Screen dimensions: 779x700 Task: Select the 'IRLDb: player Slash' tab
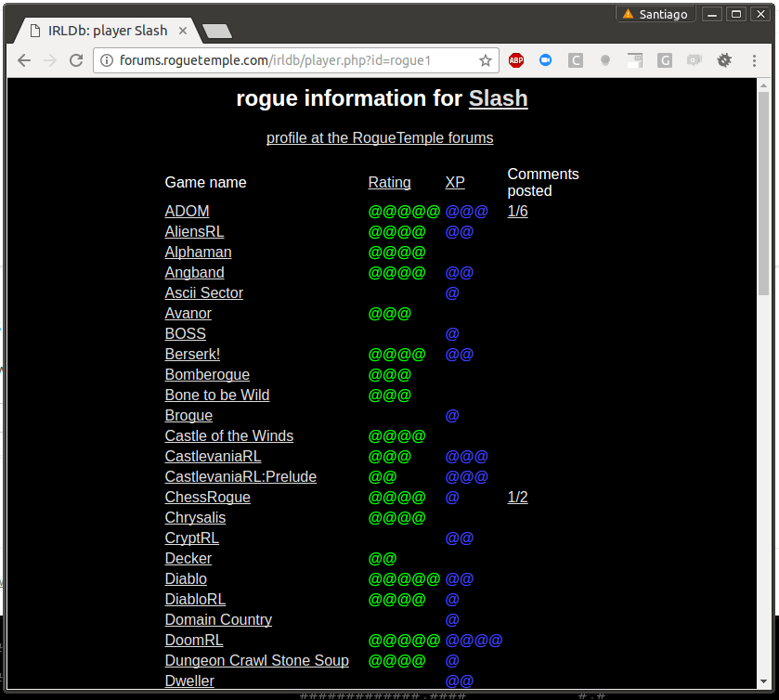107,31
